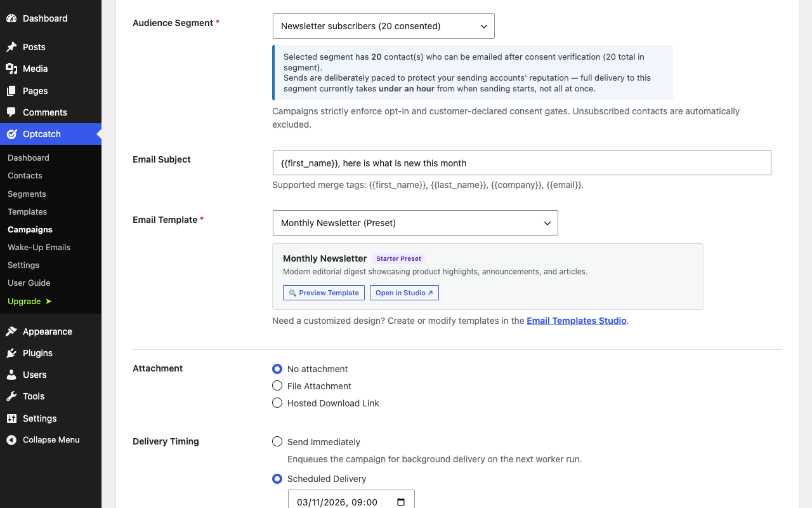Image resolution: width=812 pixels, height=508 pixels.
Task: Click the Comments speech bubble icon
Action: click(x=11, y=112)
